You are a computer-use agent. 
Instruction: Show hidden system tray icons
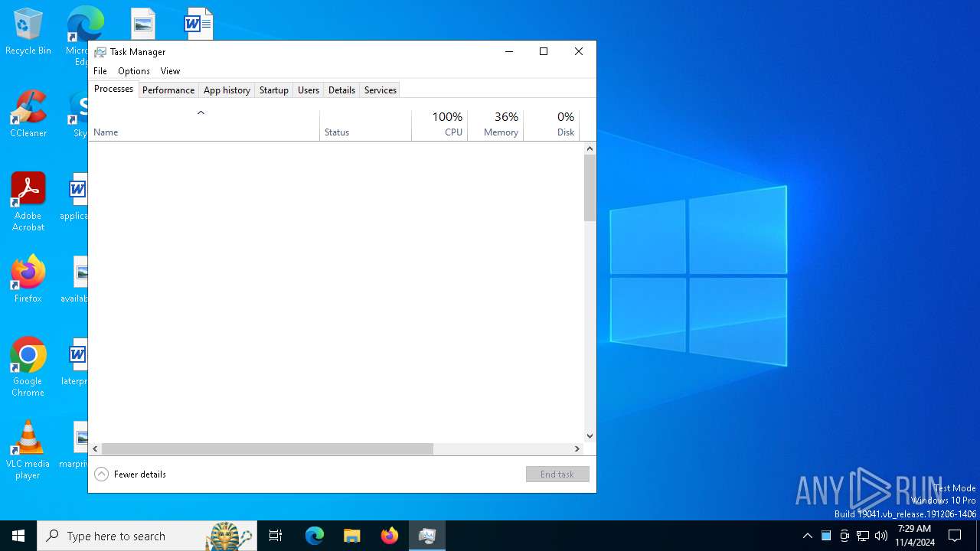807,536
